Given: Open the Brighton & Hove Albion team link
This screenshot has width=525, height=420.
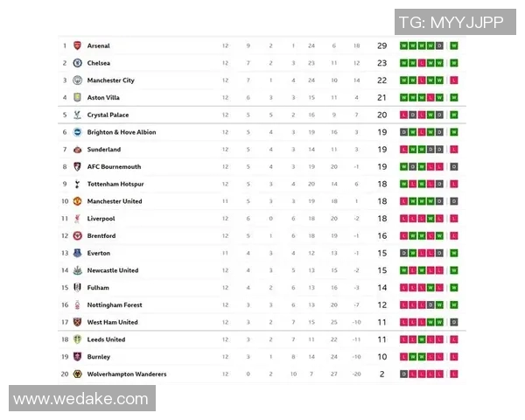Looking at the screenshot, I should pyautogui.click(x=122, y=132).
